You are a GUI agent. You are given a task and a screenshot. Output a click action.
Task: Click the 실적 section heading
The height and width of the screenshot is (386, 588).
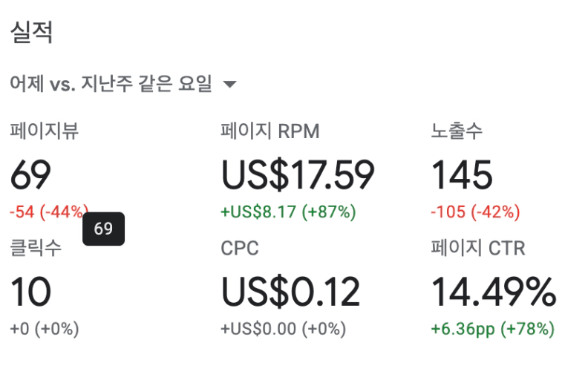point(31,33)
